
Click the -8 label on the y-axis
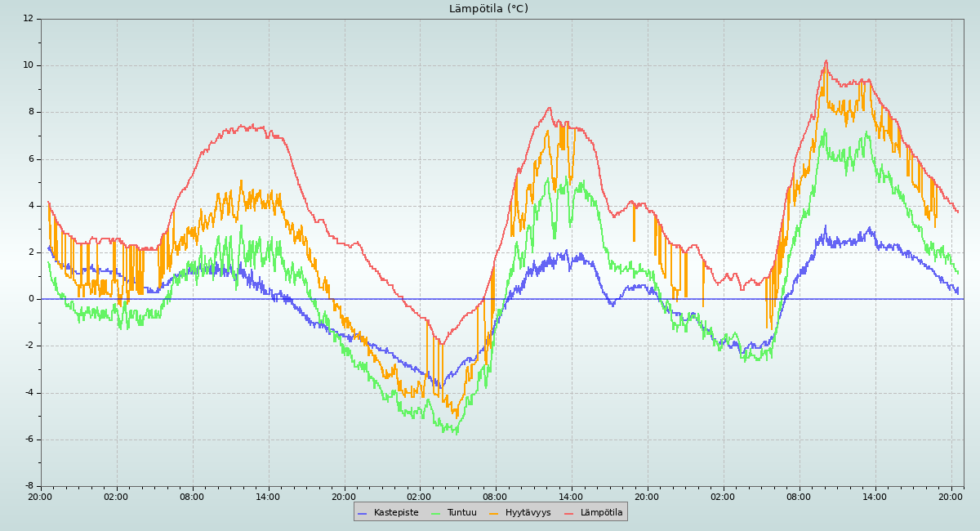[29, 486]
